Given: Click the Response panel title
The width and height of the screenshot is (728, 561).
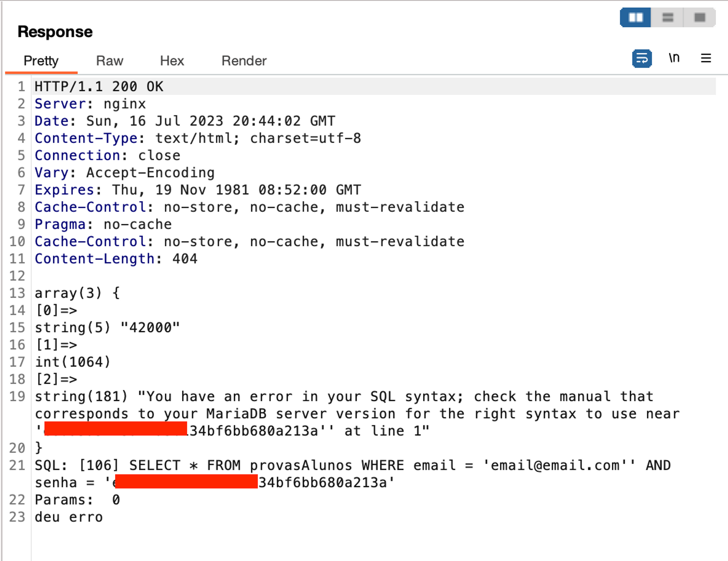Looking at the screenshot, I should [x=55, y=32].
